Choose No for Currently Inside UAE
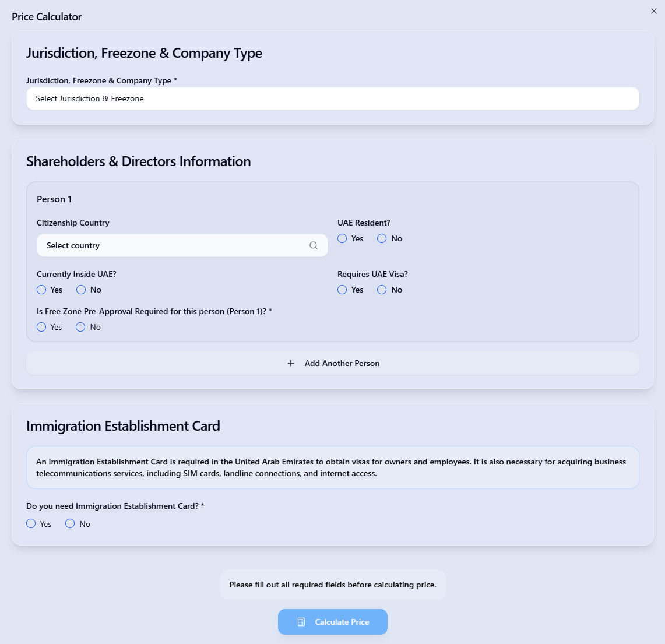The image size is (665, 644). click(81, 290)
